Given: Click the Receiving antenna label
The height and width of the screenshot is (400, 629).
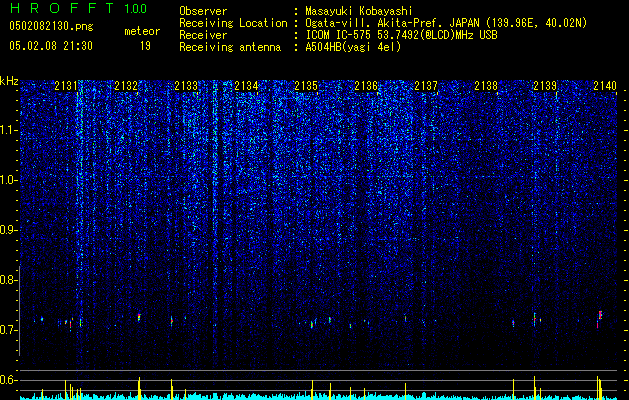Looking at the screenshot, I should [230, 47].
